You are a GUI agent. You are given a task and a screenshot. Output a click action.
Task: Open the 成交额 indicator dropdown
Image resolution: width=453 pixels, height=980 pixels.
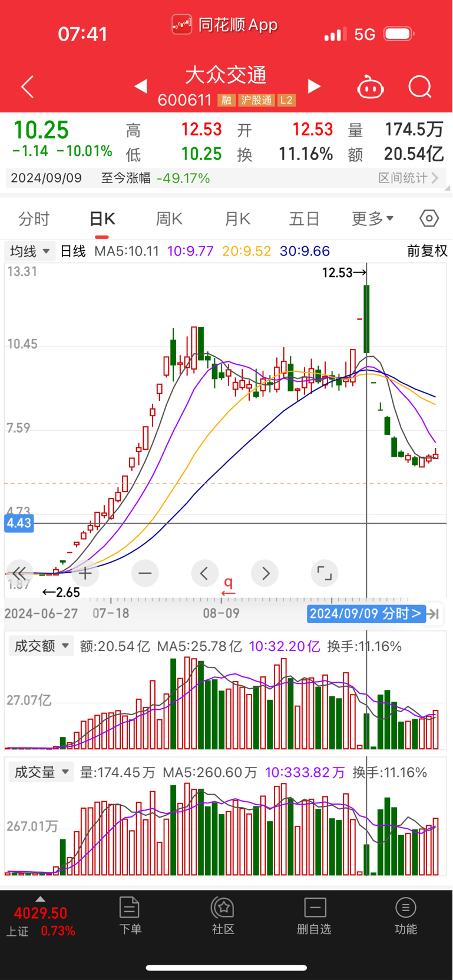pyautogui.click(x=41, y=646)
